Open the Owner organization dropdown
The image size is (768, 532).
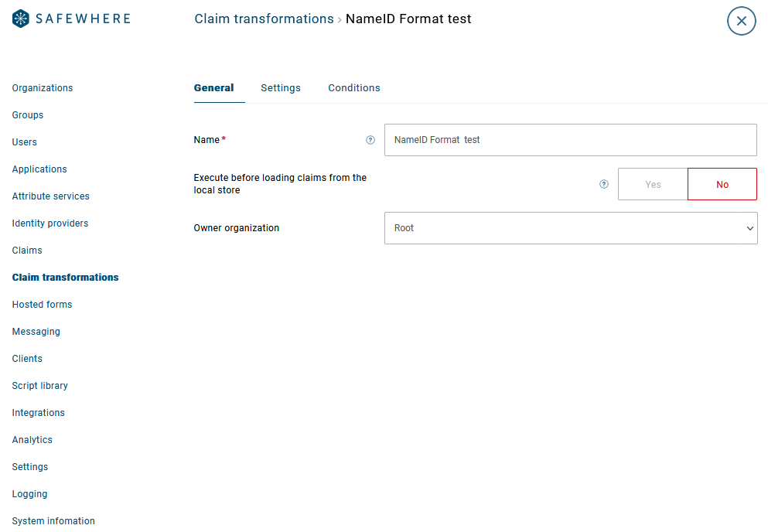(x=571, y=228)
